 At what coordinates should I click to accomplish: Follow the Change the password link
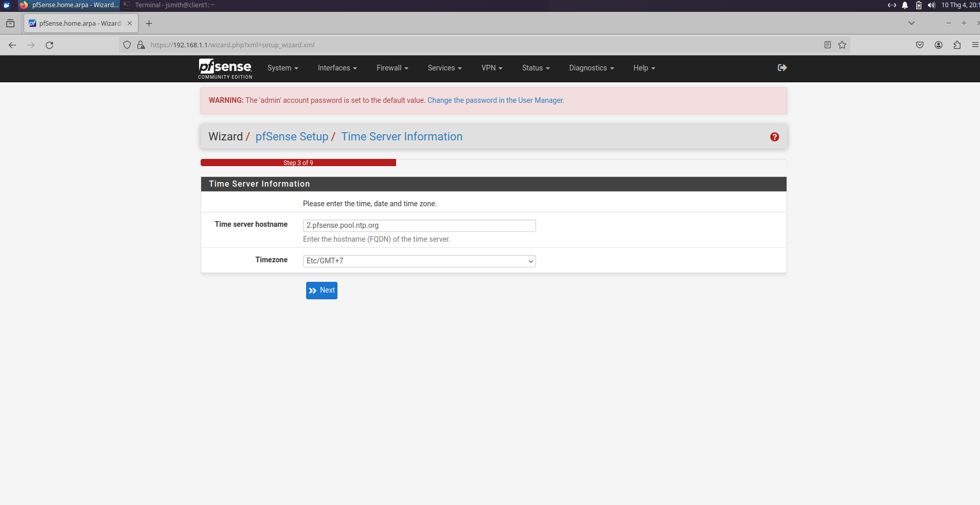pyautogui.click(x=495, y=100)
